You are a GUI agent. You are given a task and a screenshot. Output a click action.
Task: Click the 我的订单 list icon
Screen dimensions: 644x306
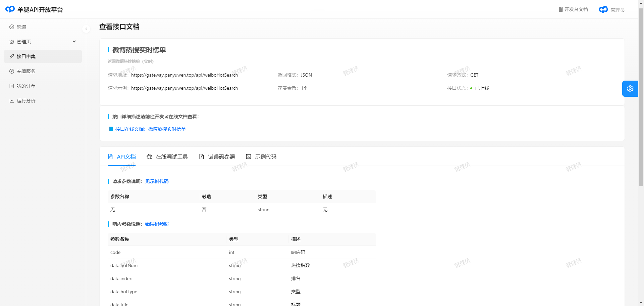[x=12, y=86]
